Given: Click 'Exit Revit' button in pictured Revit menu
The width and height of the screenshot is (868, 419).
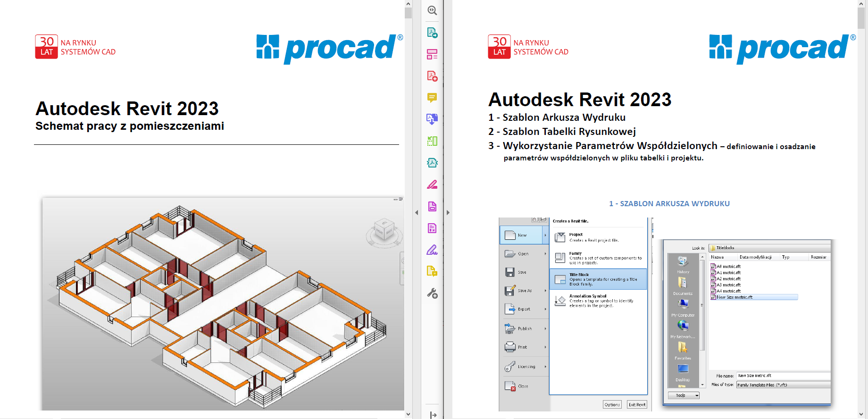Looking at the screenshot, I should click(637, 404).
